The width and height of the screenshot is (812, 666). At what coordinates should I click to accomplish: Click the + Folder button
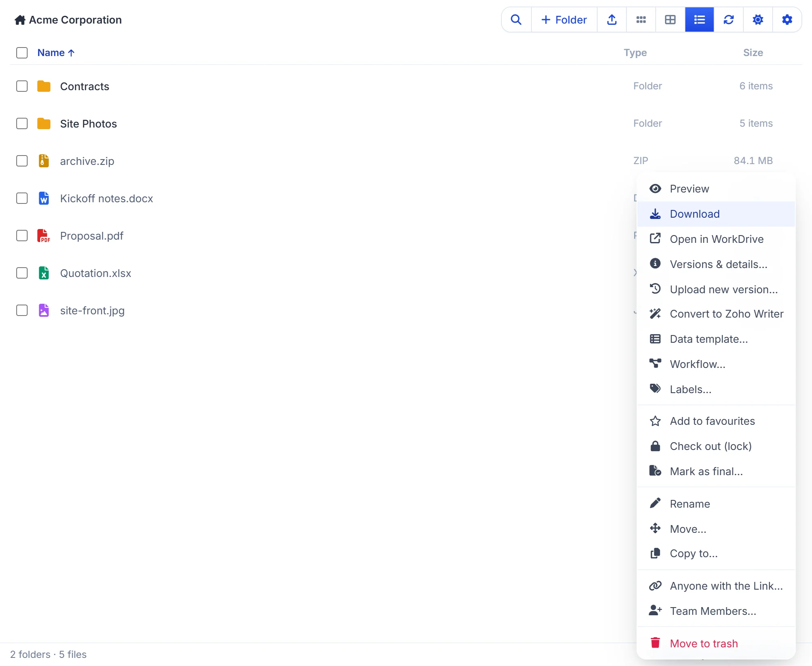(x=564, y=19)
